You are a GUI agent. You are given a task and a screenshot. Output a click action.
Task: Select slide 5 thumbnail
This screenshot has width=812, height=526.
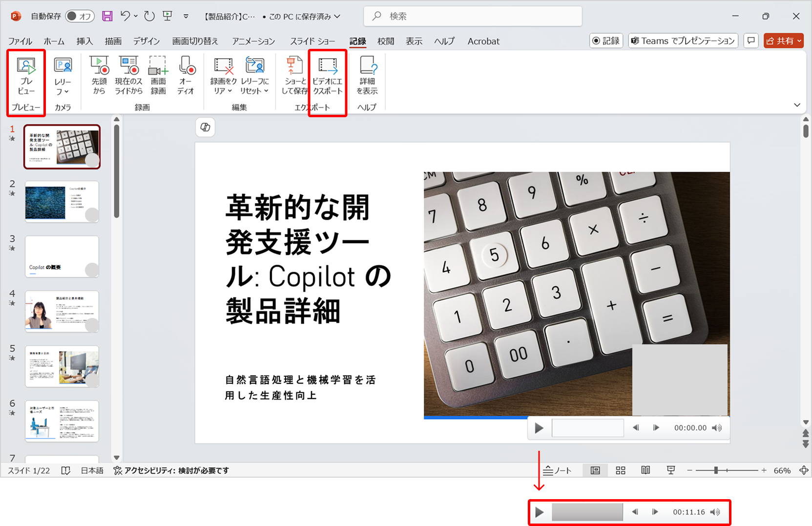point(62,366)
